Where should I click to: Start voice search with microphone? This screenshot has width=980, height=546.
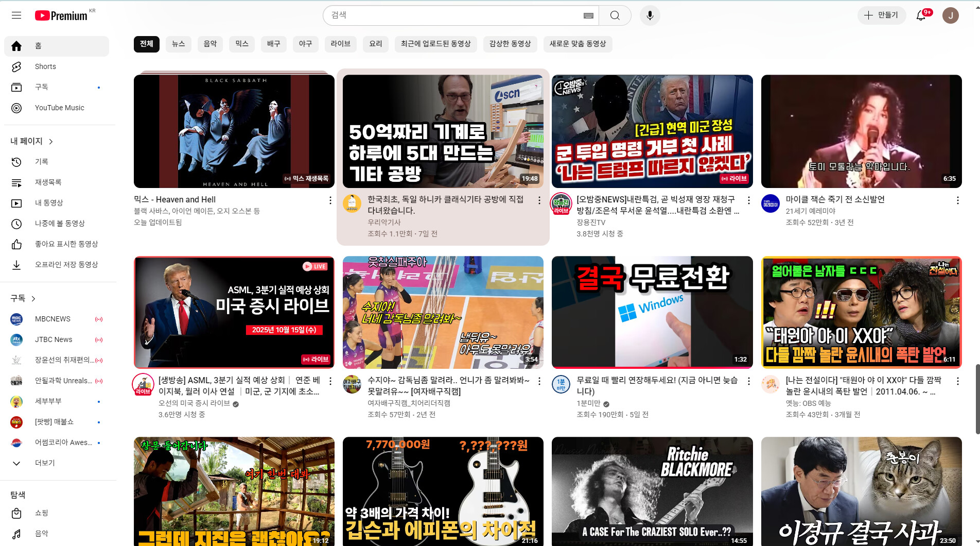tap(650, 15)
